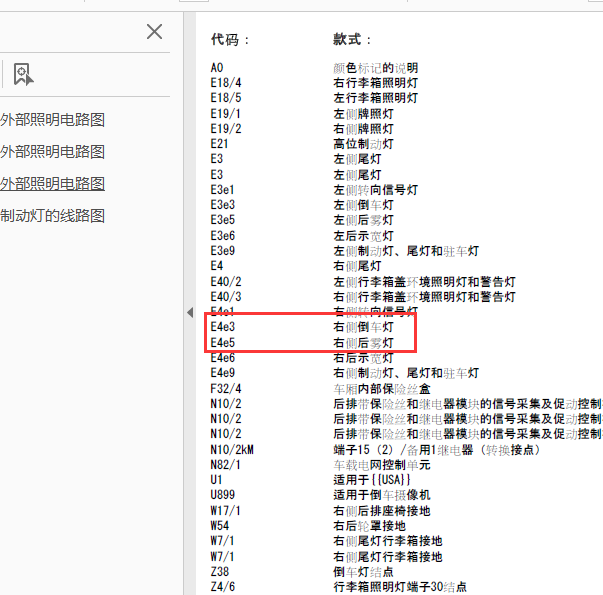Image resolution: width=603 pixels, height=595 pixels.
Task: Click the 右侧行李箱盖环境照明灯和警告灯 description
Action: coord(424,297)
